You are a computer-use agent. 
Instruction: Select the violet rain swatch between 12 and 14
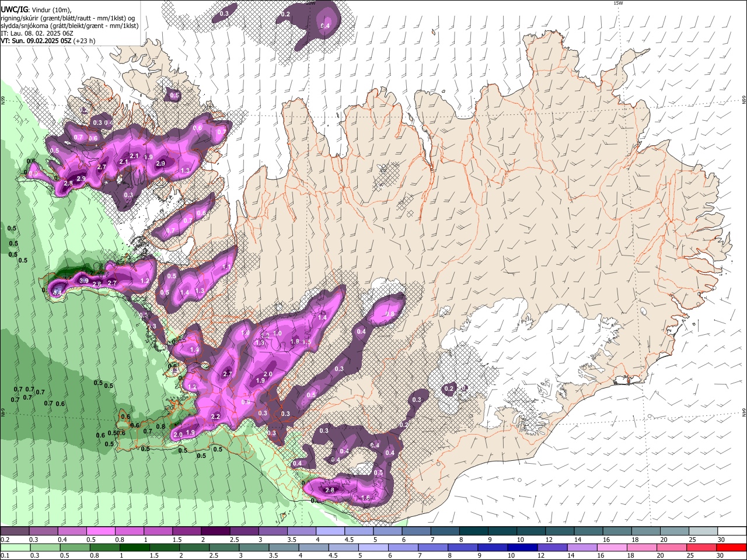pos(551,548)
